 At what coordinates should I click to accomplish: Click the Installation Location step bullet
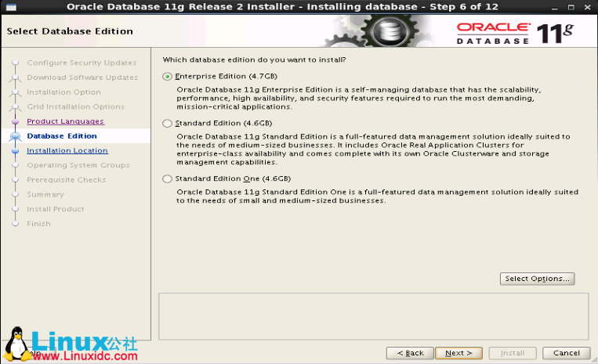15,151
